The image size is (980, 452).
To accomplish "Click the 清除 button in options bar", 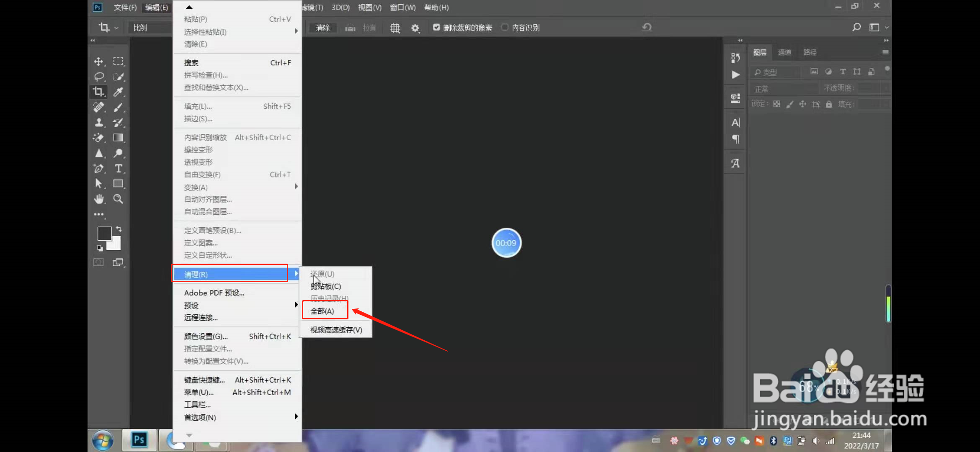I will (322, 28).
